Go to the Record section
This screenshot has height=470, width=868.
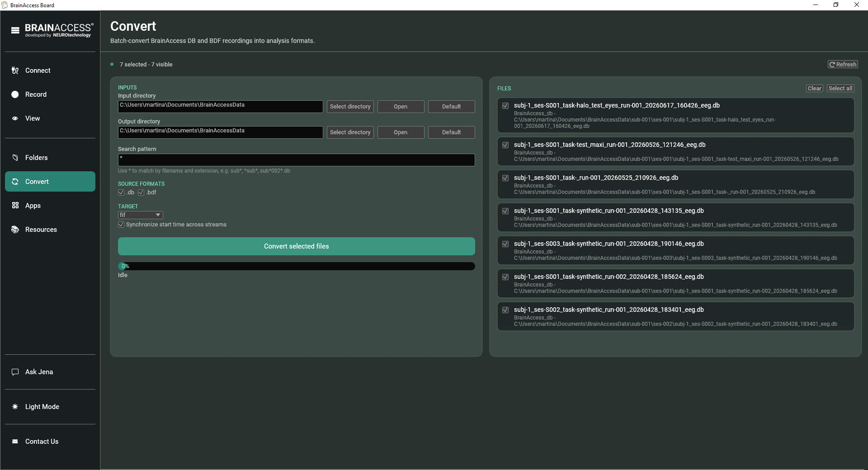point(50,94)
